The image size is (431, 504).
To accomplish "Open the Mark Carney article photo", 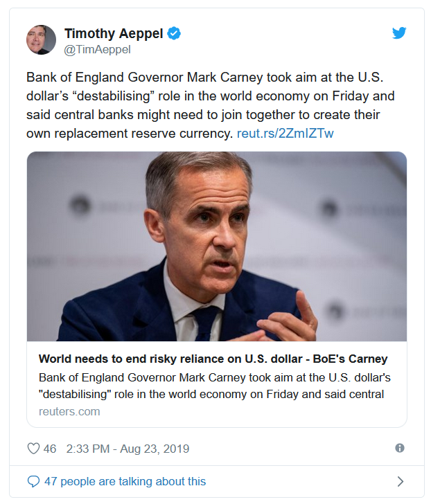I will 217,246.
